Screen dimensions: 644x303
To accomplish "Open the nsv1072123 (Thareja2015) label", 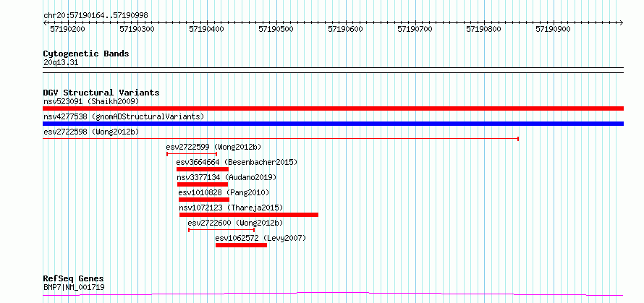I will coord(232,208).
